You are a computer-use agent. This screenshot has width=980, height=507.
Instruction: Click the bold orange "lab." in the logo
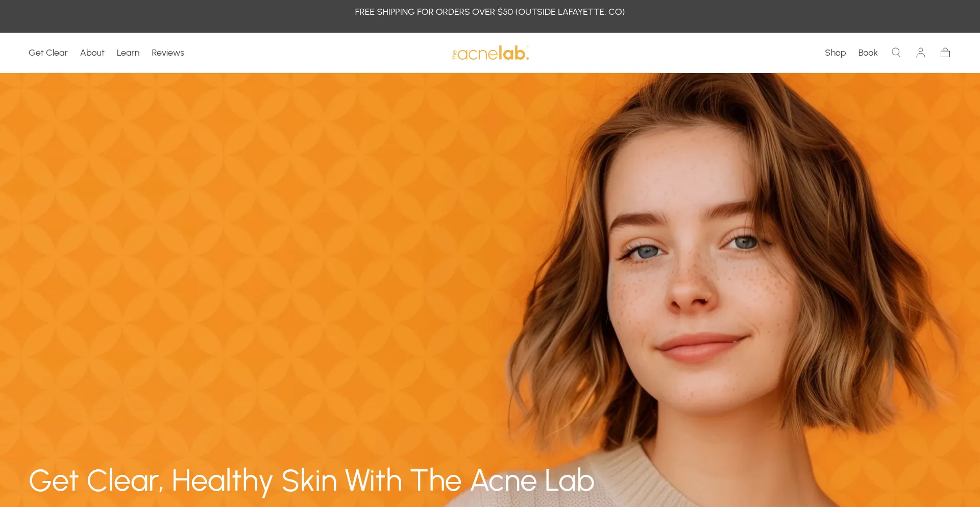coord(513,53)
